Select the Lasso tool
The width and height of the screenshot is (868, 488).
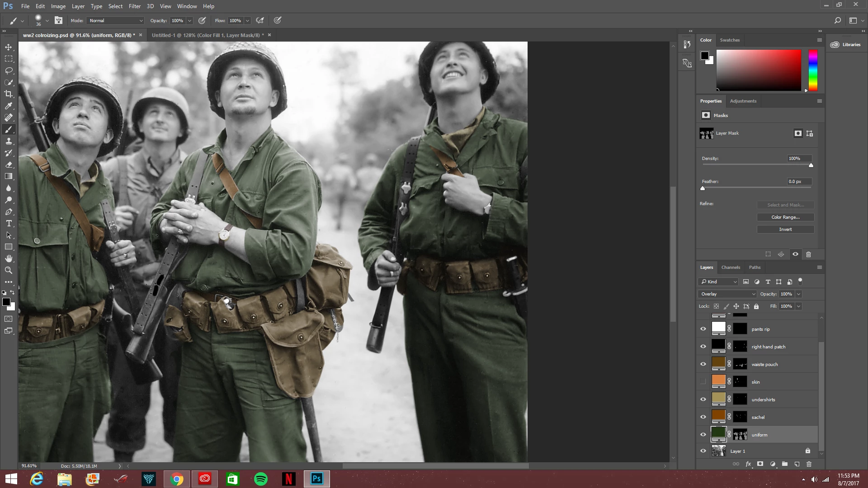9,70
